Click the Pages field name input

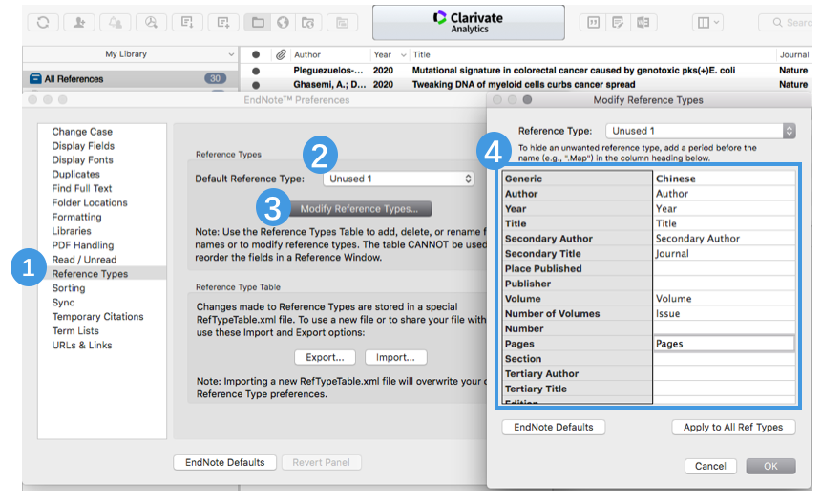(724, 344)
